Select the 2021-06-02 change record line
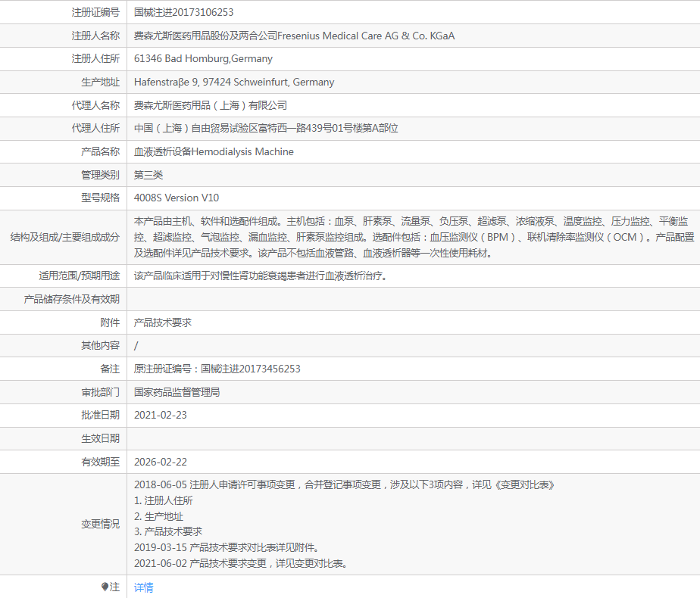The height and width of the screenshot is (598, 700). 241,564
